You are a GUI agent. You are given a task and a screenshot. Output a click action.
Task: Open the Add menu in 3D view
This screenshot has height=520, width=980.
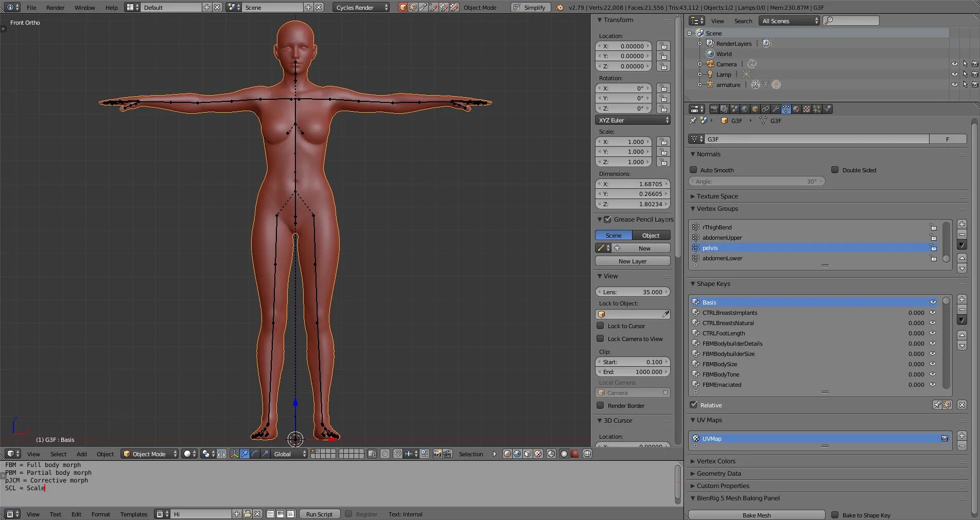tap(81, 454)
